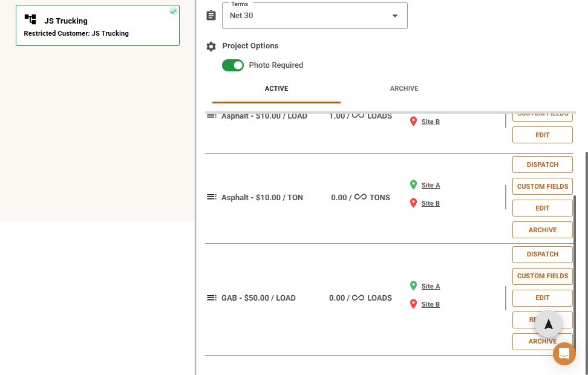Click EDIT for Asphalt $10.00 / TON
The image size is (588, 375).
pyautogui.click(x=542, y=208)
